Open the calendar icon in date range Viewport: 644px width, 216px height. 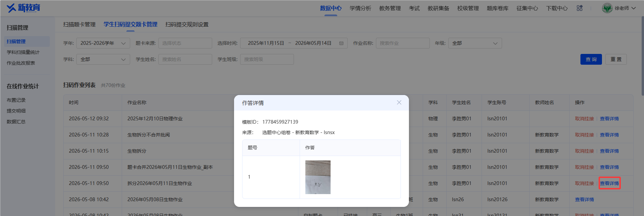point(341,43)
